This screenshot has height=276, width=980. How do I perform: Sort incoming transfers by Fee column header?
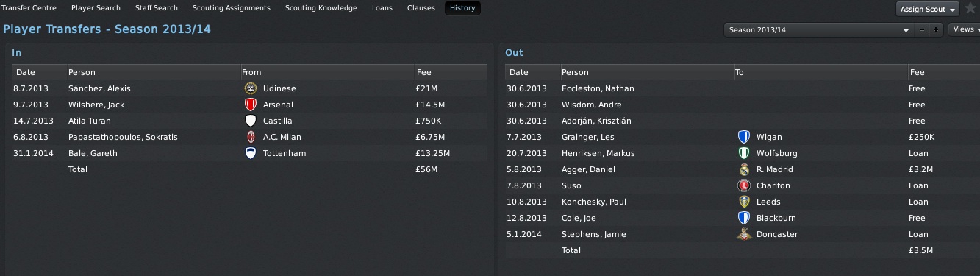[x=423, y=72]
